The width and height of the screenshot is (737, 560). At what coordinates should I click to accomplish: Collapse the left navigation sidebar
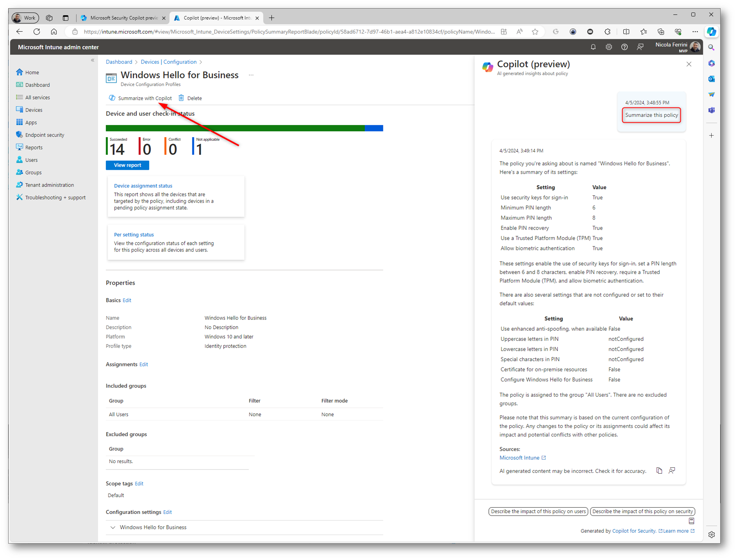pyautogui.click(x=93, y=60)
